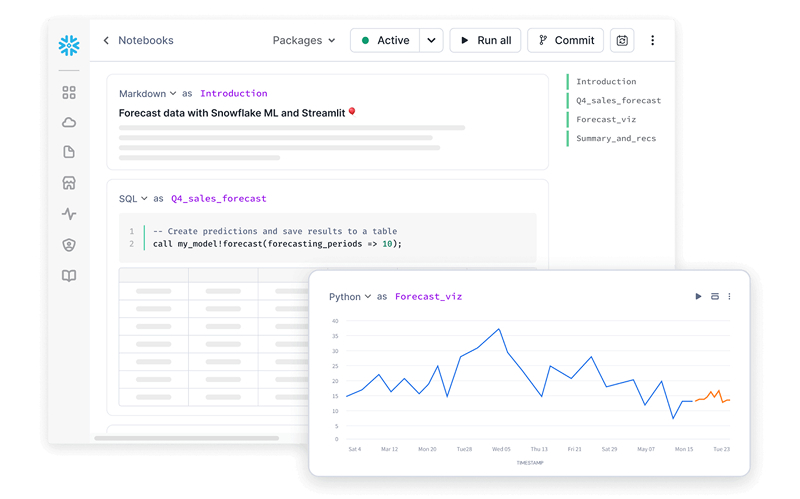The width and height of the screenshot is (800, 499).
Task: Open the scheduler calendar icon in toolbar
Action: point(622,41)
